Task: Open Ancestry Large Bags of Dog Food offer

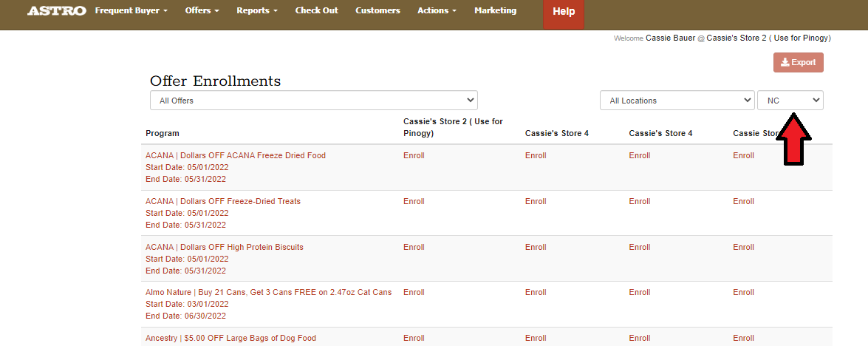Action: pos(230,338)
